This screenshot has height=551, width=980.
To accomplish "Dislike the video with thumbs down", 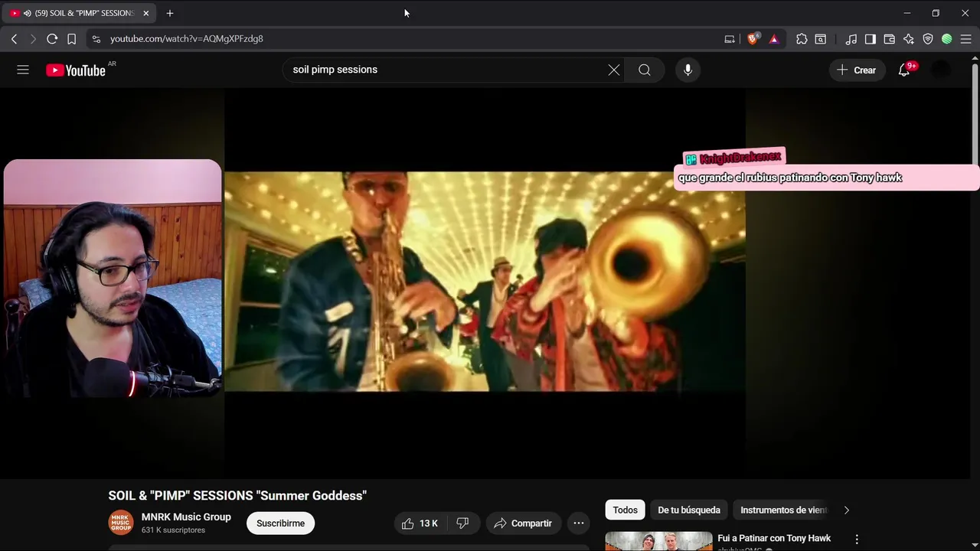I will pos(462,523).
